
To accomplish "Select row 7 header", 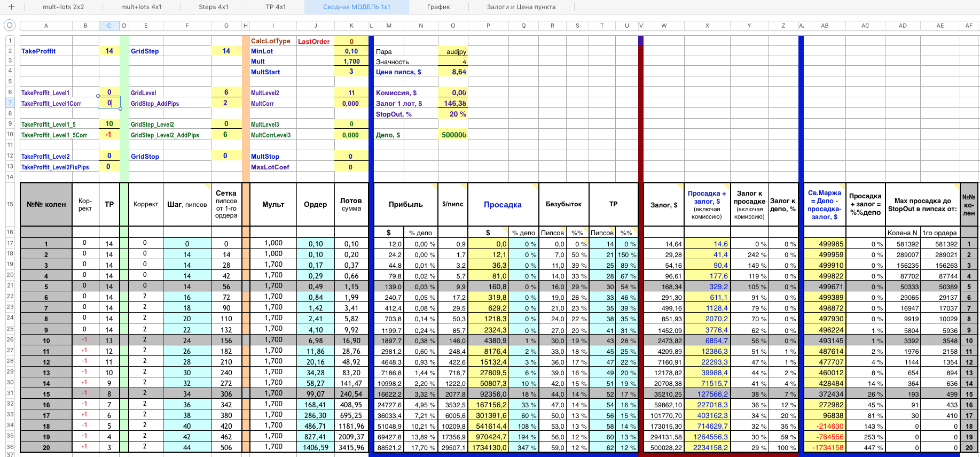I will [10, 103].
